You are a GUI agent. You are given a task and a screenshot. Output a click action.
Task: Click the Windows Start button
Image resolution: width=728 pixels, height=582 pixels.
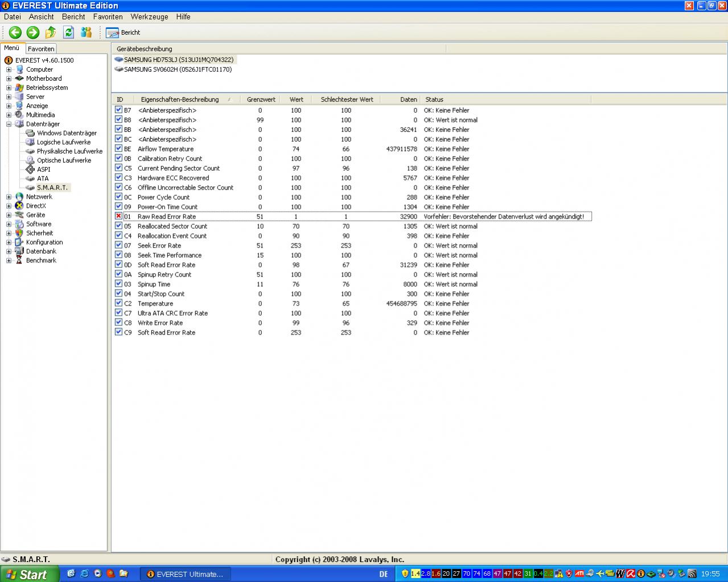30,574
